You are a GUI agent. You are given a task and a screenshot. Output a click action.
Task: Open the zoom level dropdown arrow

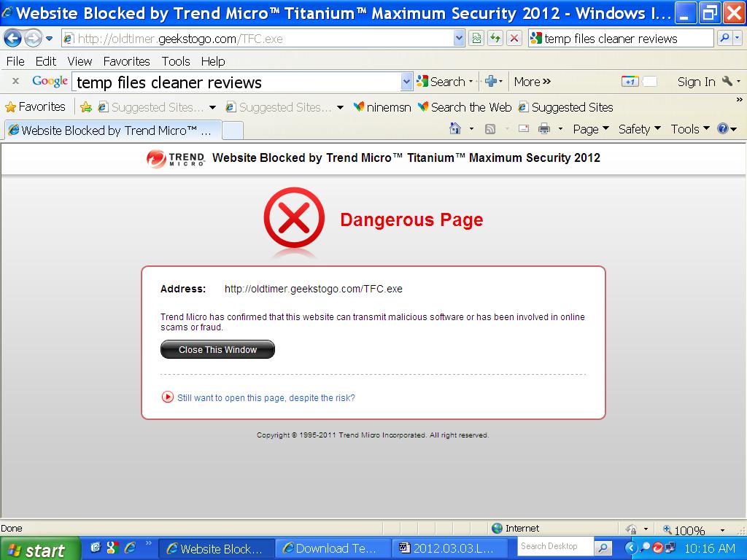coord(723,529)
